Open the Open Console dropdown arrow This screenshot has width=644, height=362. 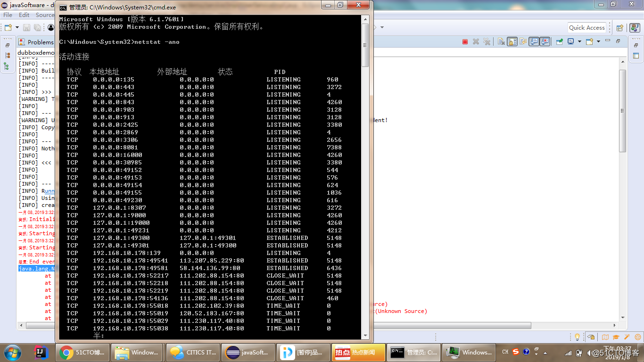[598, 41]
